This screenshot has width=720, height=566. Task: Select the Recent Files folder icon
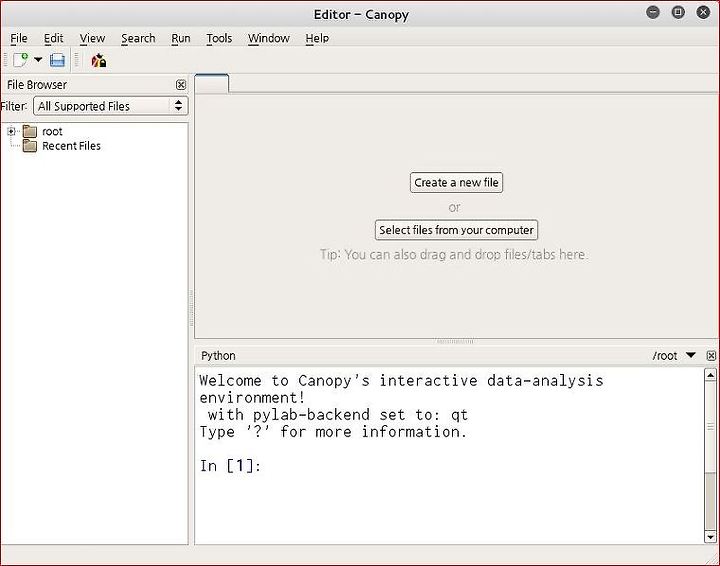pos(30,146)
